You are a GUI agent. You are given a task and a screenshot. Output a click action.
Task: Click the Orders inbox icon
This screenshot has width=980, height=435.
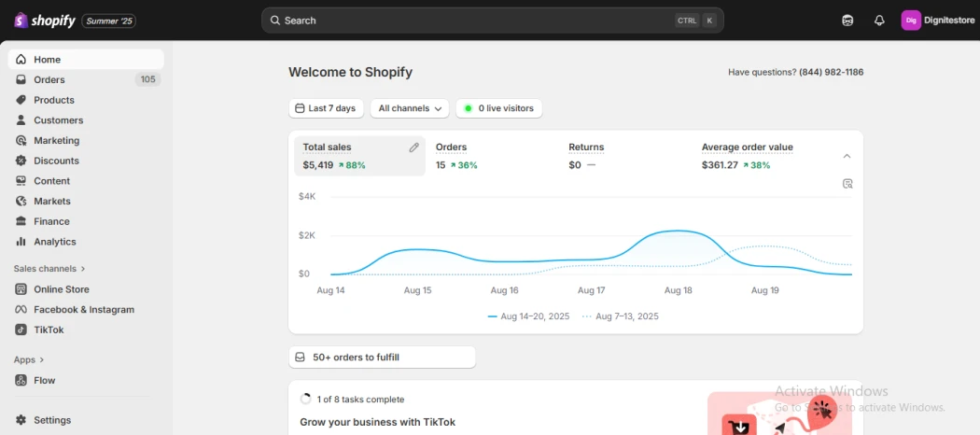(x=21, y=80)
